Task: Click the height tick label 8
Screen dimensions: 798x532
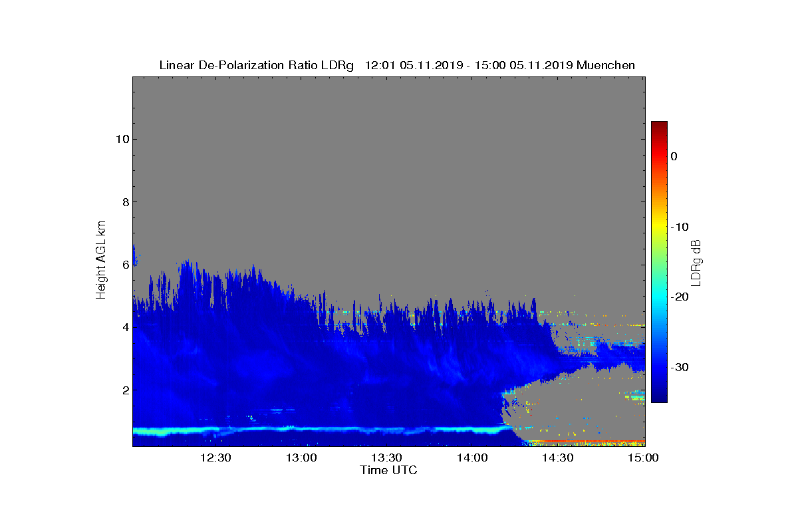Action: click(x=124, y=201)
